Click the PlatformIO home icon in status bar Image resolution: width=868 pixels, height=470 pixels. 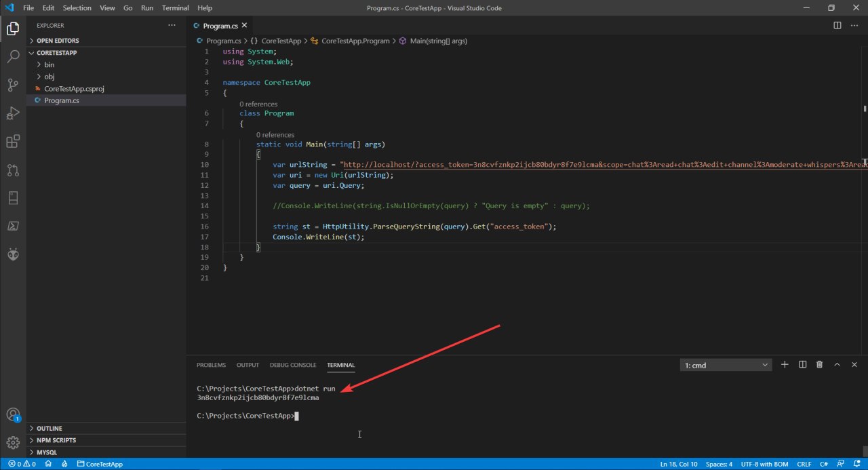click(x=49, y=464)
